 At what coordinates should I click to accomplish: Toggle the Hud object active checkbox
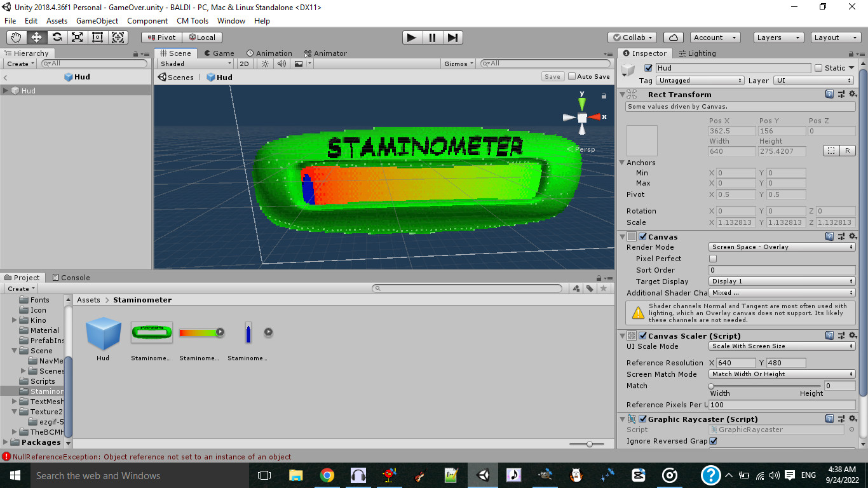coord(649,68)
